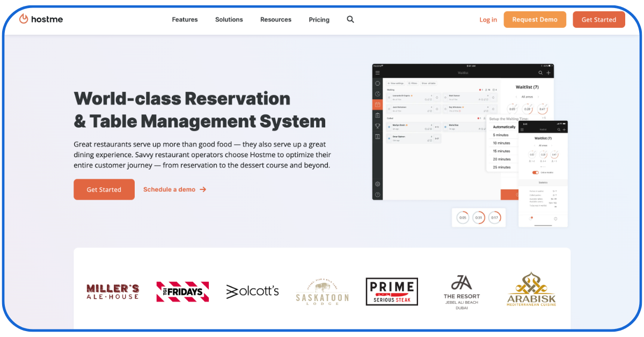Select the 15 minutes waiting time option

(502, 151)
